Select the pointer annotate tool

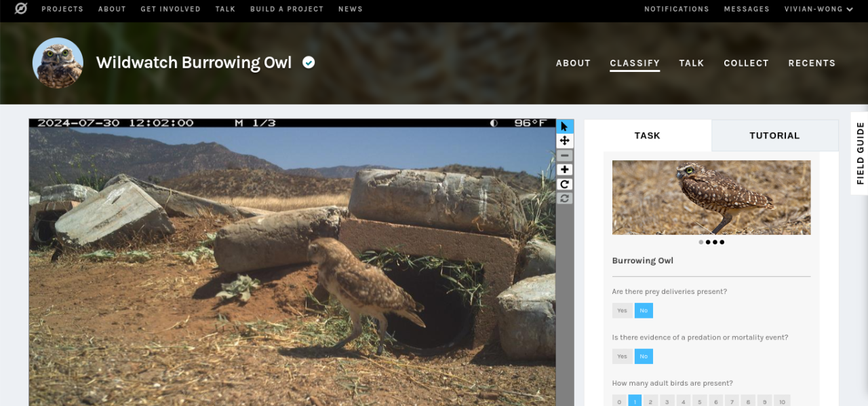coord(565,126)
